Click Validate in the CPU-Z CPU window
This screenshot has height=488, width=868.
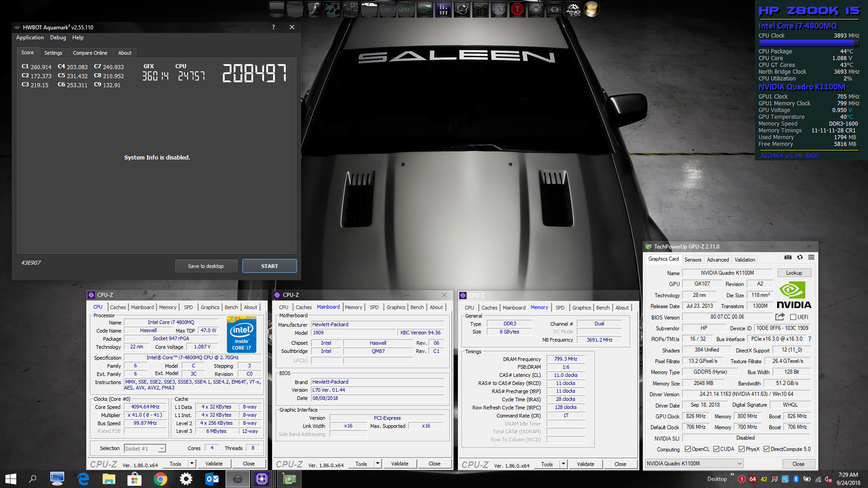(214, 464)
